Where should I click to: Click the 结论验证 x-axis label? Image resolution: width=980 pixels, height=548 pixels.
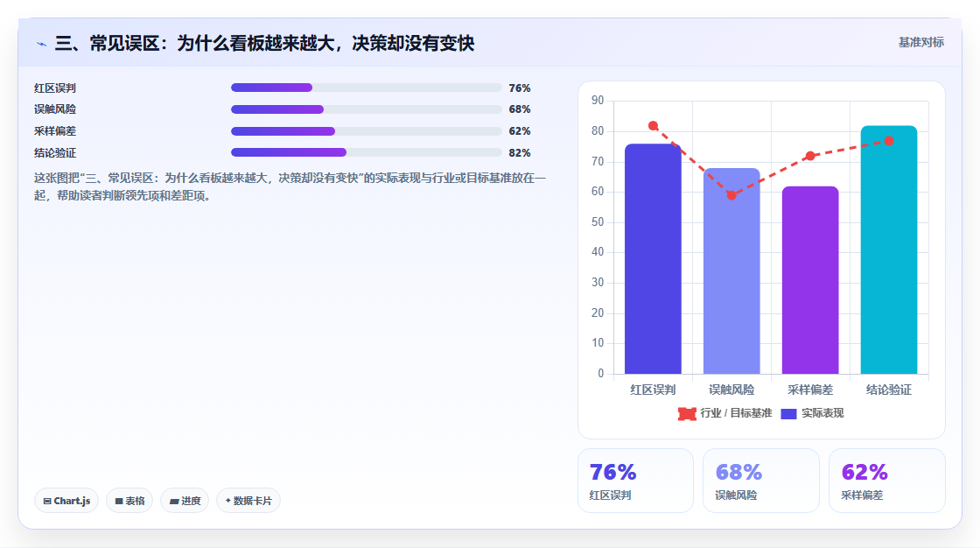(889, 390)
